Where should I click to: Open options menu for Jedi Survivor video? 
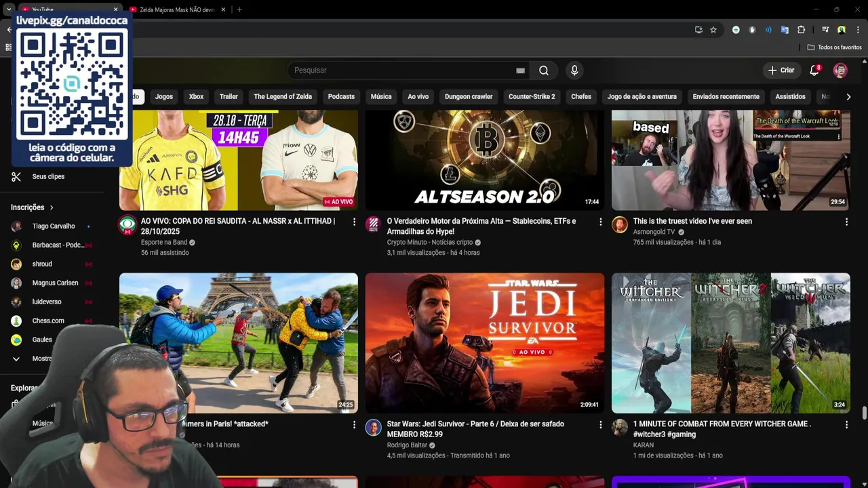point(600,424)
